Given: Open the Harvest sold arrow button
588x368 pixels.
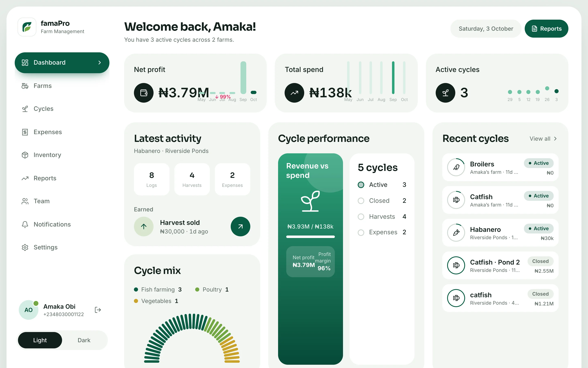Looking at the screenshot, I should pos(240,227).
